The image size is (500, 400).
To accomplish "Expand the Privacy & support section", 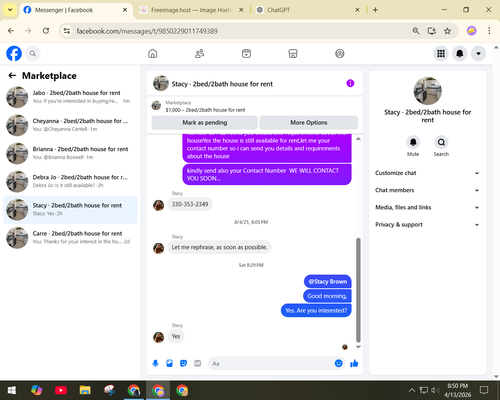I will tap(427, 225).
